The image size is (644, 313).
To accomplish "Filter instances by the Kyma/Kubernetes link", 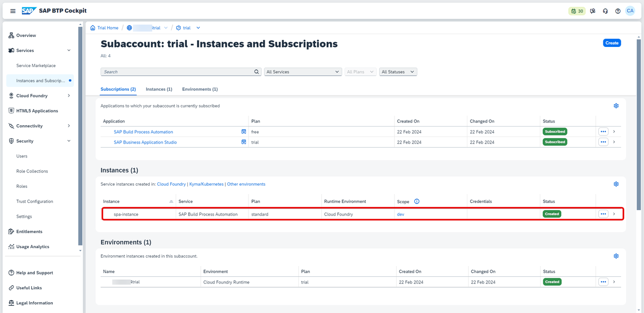I will 206,184.
